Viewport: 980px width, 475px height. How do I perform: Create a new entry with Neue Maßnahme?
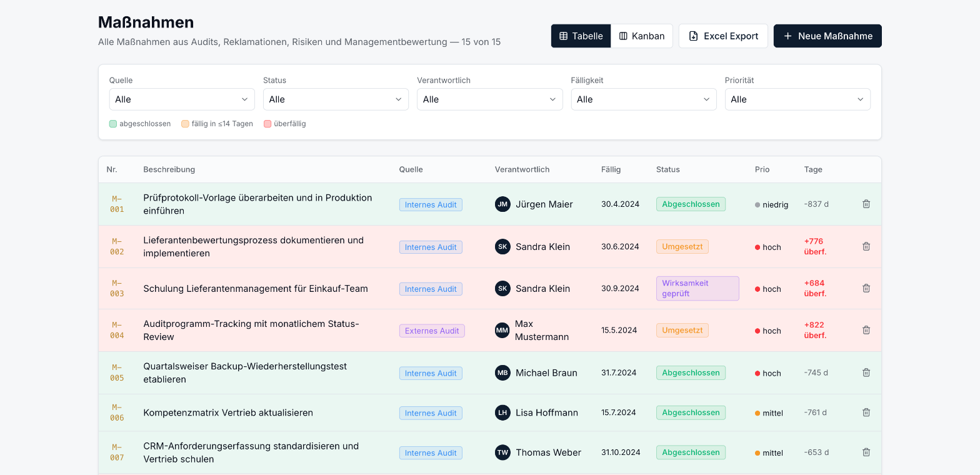(x=827, y=36)
